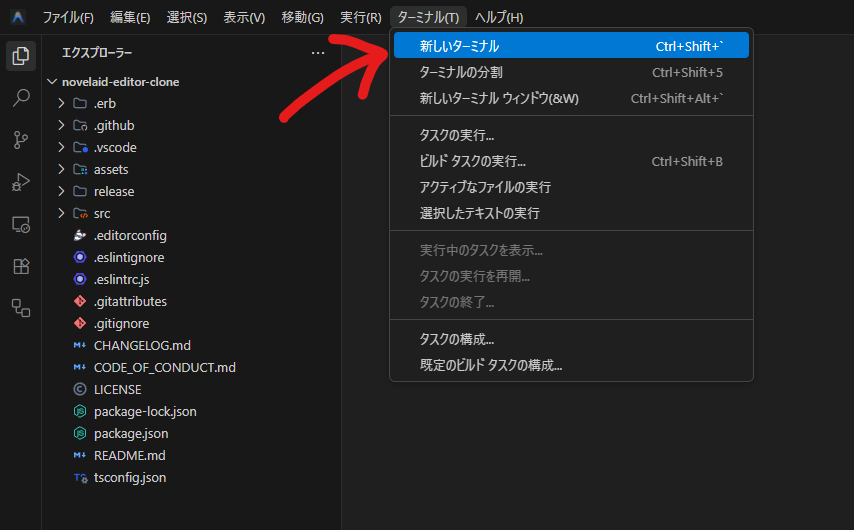Click タスクの実行... menu item
The image size is (854, 530).
click(456, 135)
